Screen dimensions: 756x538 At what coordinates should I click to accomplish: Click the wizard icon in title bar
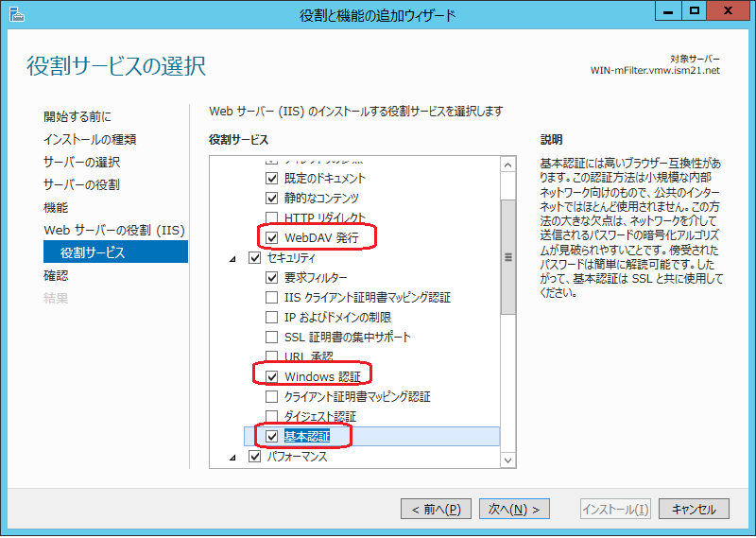(17, 14)
